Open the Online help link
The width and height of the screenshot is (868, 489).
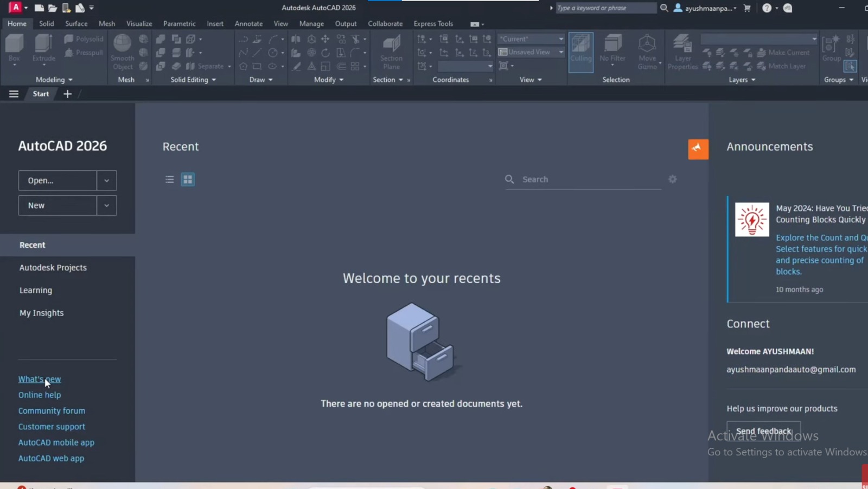tap(40, 395)
